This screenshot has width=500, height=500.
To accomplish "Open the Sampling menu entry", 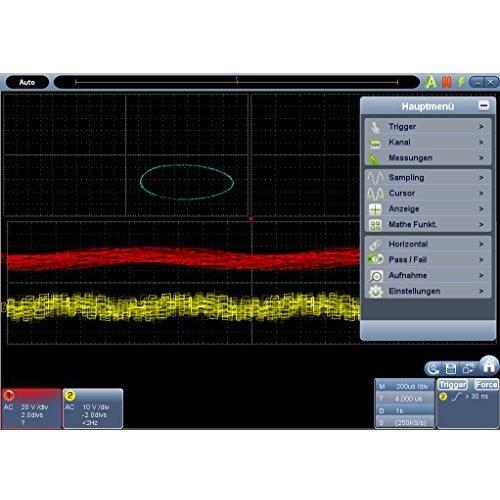I will tap(428, 178).
